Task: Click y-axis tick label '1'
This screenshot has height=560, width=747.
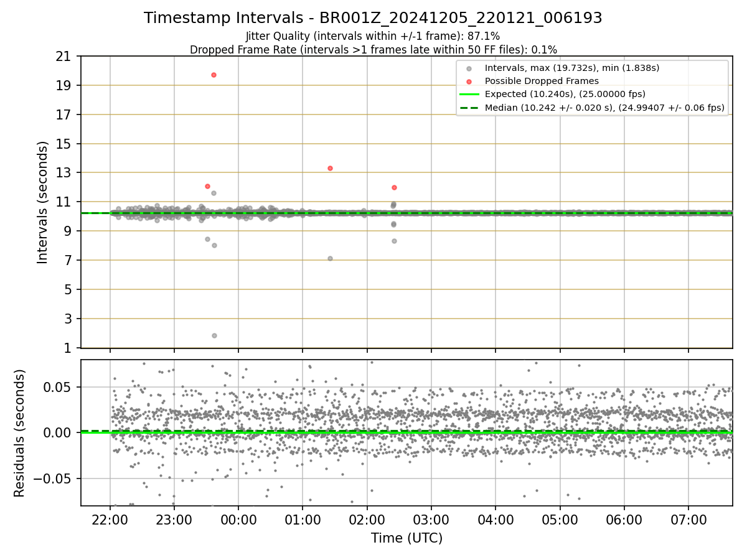Action: (67, 348)
